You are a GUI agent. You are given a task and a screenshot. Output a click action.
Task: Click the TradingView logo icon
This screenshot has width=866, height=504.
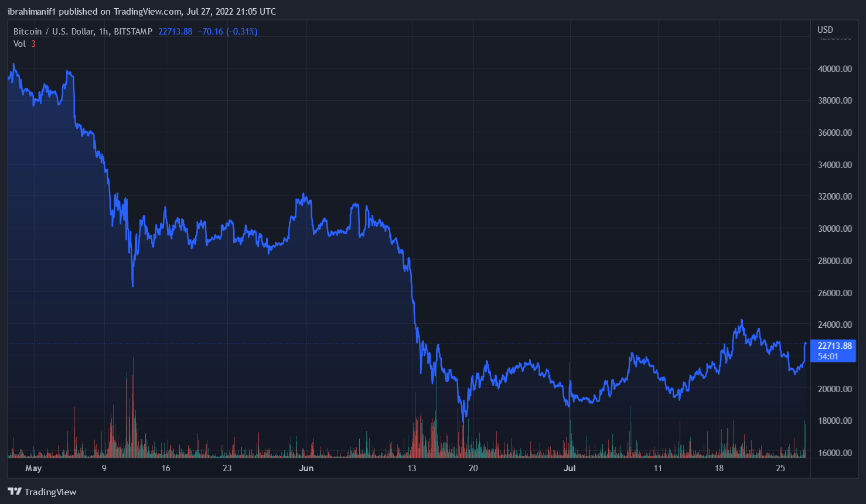[15, 492]
